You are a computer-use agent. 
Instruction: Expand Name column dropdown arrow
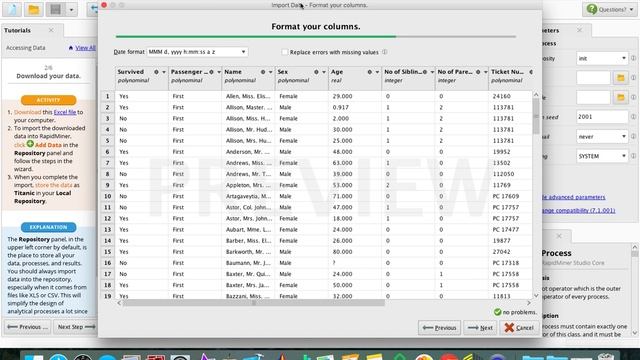pyautogui.click(x=270, y=72)
